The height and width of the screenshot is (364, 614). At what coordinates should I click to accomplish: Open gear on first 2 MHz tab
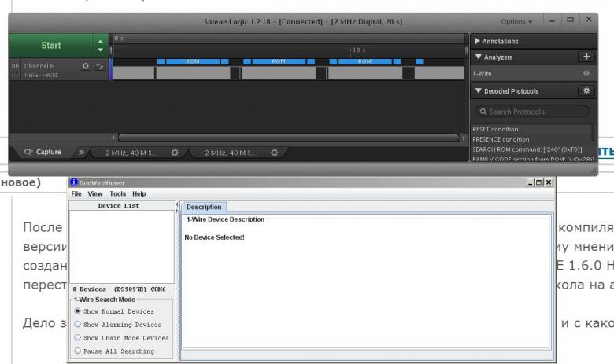[x=175, y=153]
